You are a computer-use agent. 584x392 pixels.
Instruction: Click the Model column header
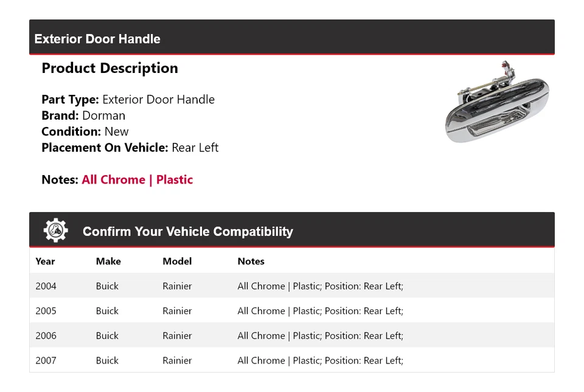click(x=177, y=261)
